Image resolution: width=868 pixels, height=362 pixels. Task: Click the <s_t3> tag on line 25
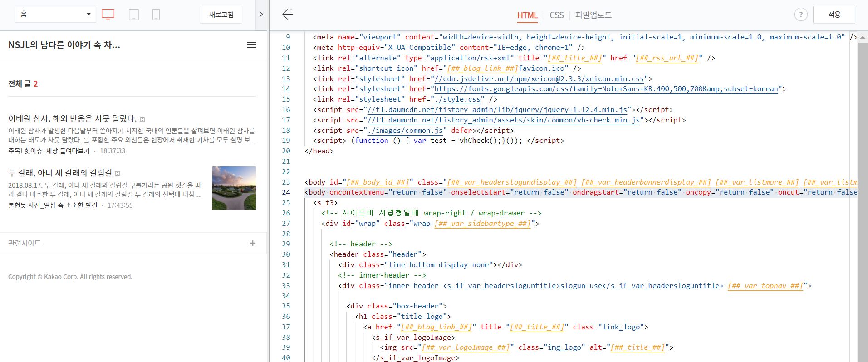(x=325, y=203)
